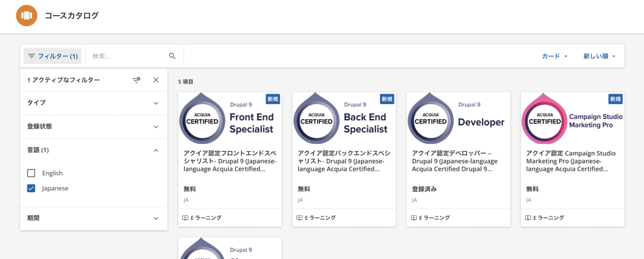
Task: Open the Drupal 9 Developer course thumbnail
Action: 459,118
